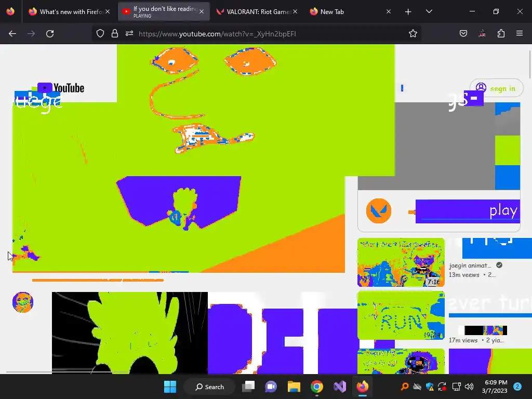Open site permissions icon in address bar
Screen dimensions: 532x399
(x=129, y=34)
